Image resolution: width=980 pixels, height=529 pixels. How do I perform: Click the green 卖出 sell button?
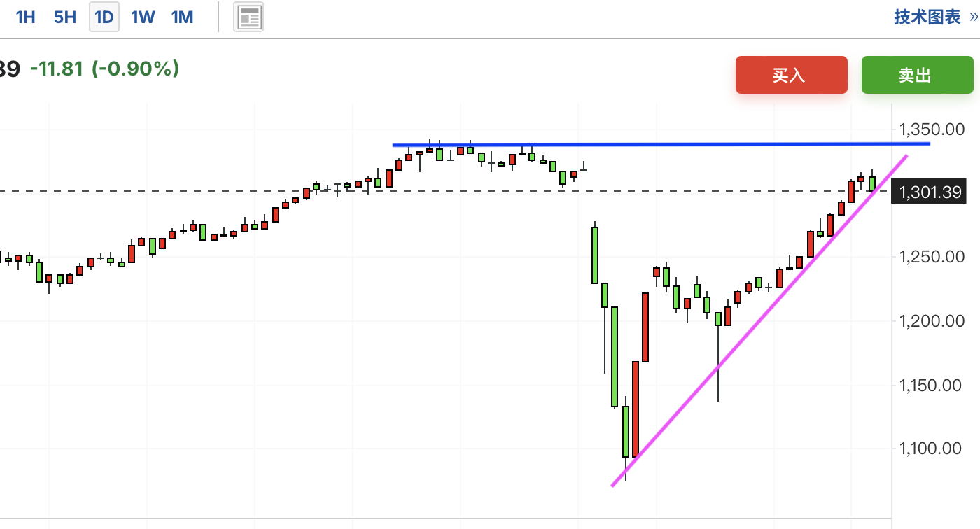[x=918, y=75]
